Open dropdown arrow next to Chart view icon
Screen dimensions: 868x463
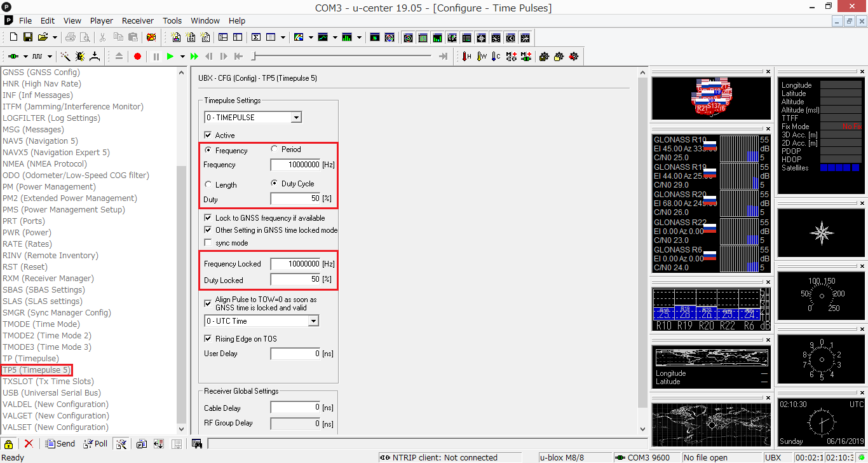pyautogui.click(x=335, y=38)
